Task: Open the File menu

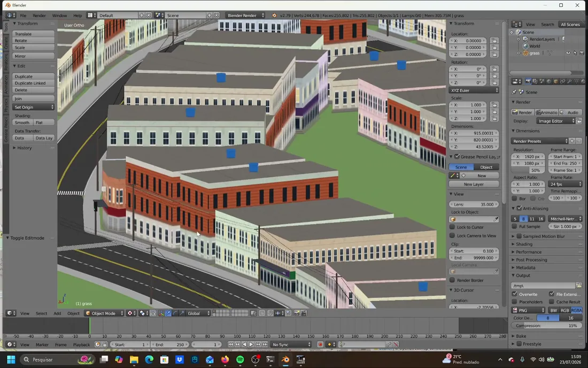Action: click(x=23, y=16)
